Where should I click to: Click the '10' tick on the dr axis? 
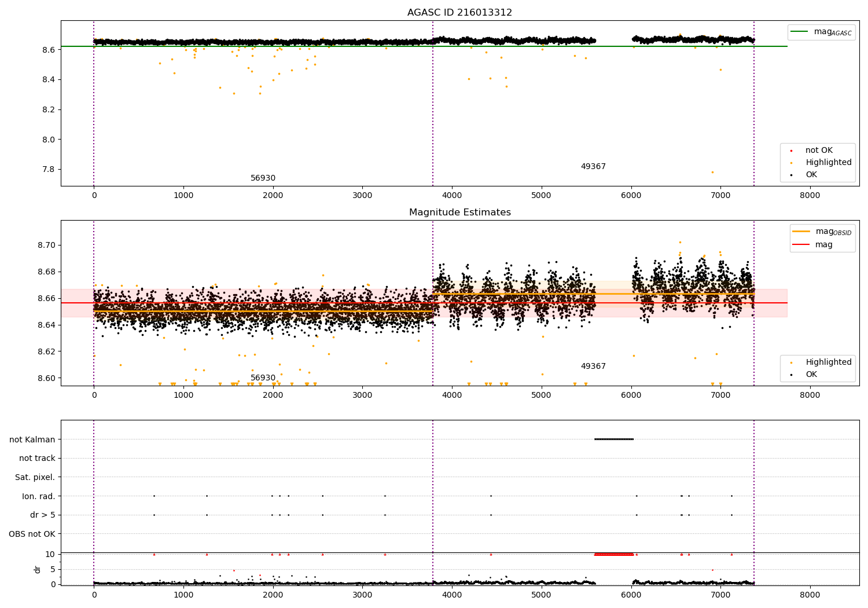(x=50, y=554)
